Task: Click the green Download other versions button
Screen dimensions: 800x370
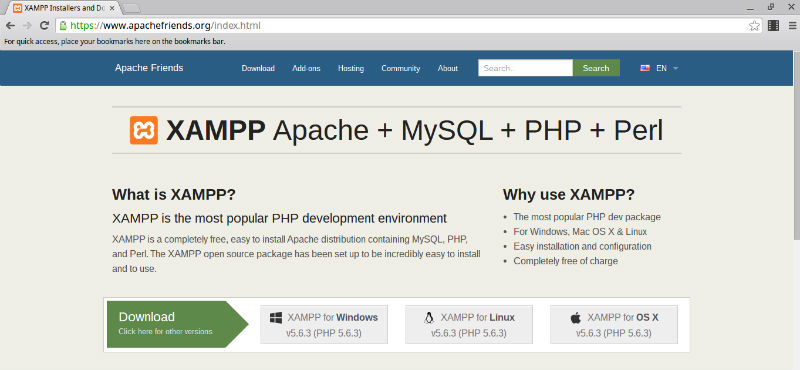Action: point(177,324)
